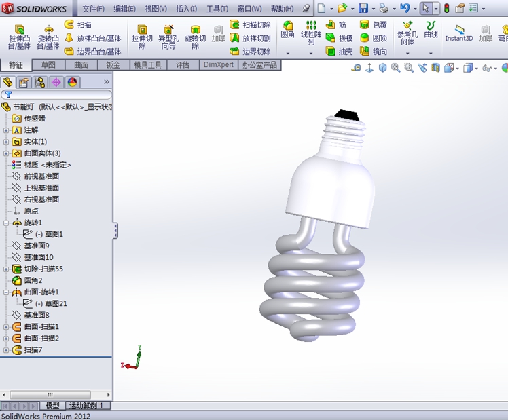
Task: Click the 旋转切除 revolved cut tool
Action: 195,37
